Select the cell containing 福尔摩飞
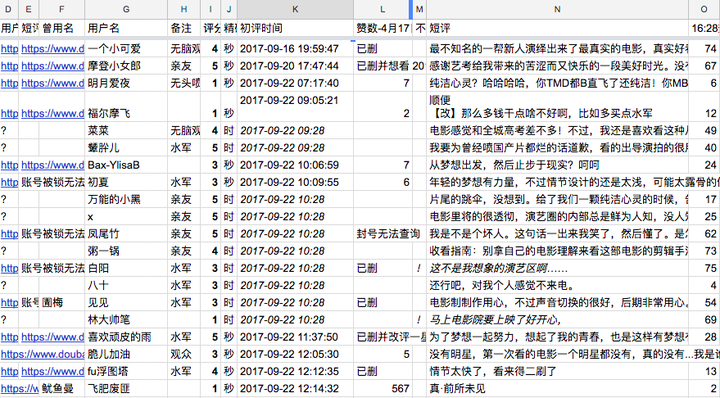The height and width of the screenshot is (398, 720). tap(126, 107)
